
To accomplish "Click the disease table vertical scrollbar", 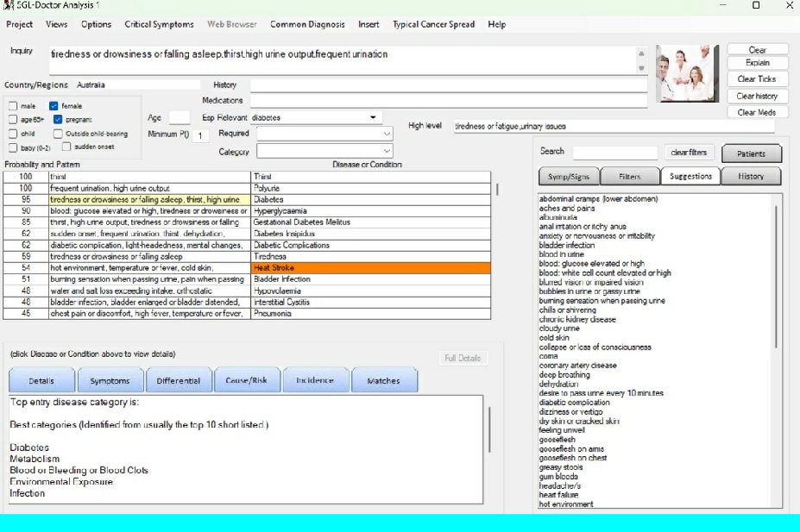I will (x=497, y=190).
